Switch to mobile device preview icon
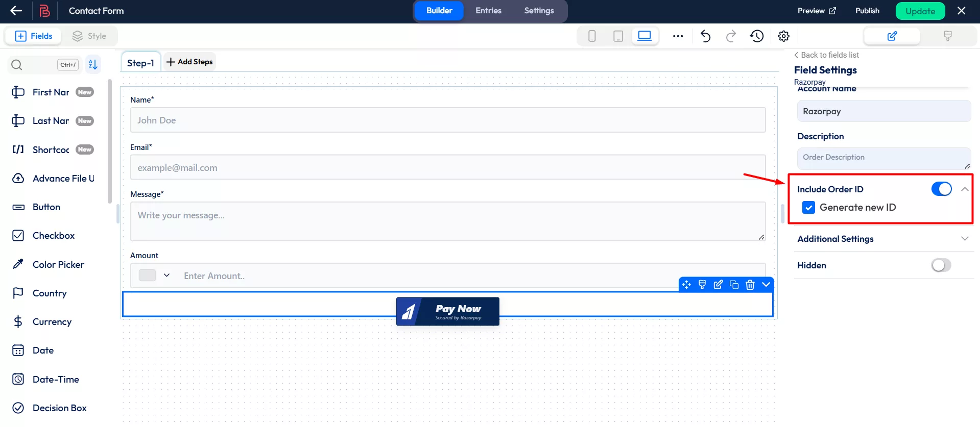Image resolution: width=980 pixels, height=427 pixels. click(592, 36)
